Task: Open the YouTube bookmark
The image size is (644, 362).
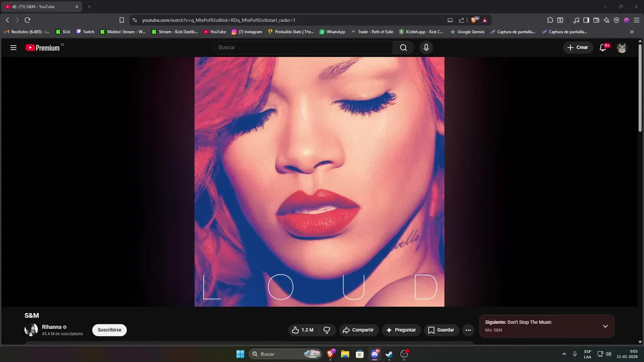Action: tap(215, 32)
